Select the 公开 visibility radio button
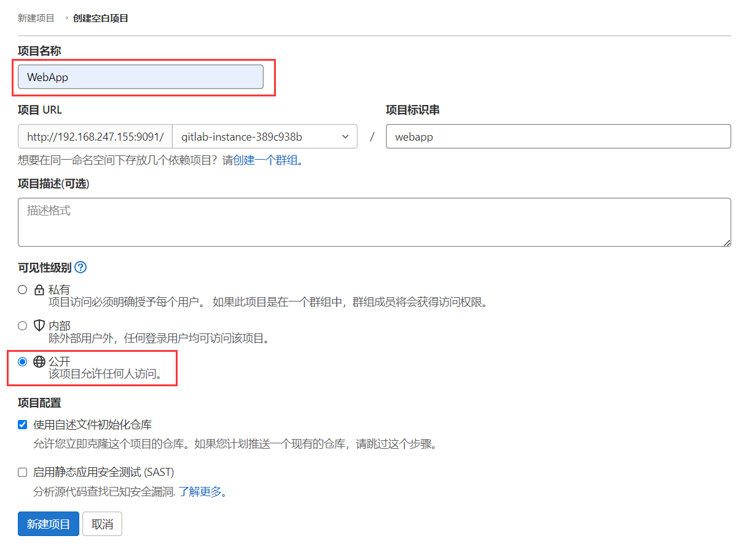Screen dimensions: 746x560 pos(22,362)
